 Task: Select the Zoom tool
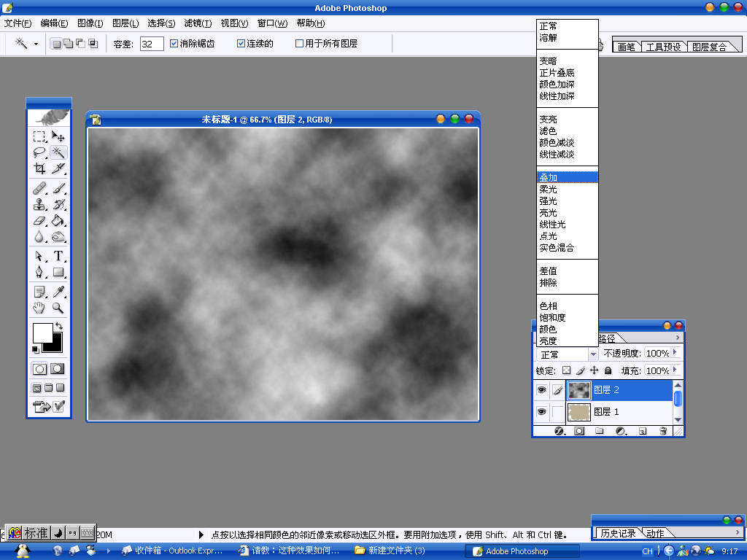pos(58,308)
